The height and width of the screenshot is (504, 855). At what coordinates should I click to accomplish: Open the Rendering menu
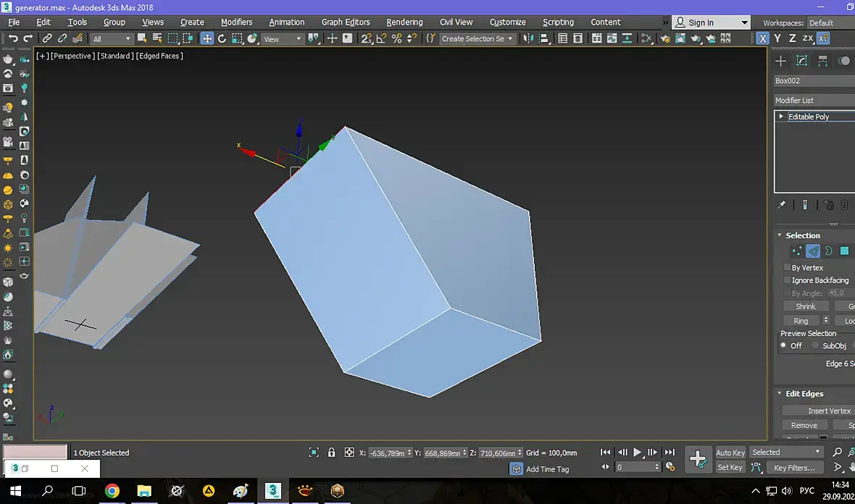tap(404, 22)
